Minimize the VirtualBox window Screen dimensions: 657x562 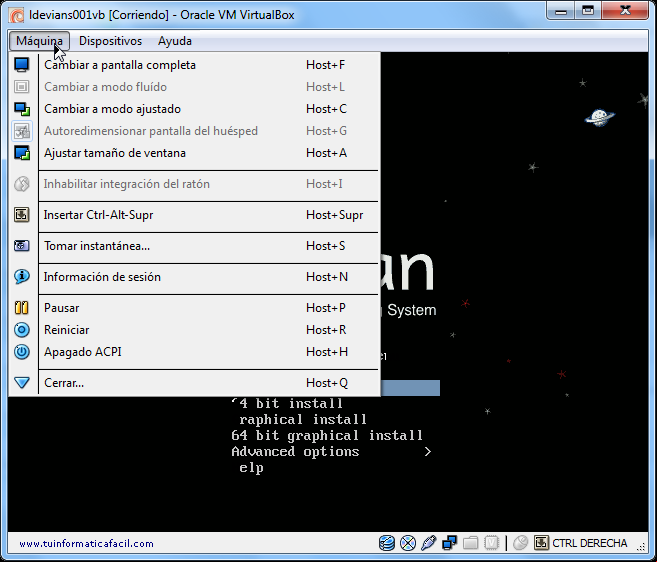pos(561,11)
